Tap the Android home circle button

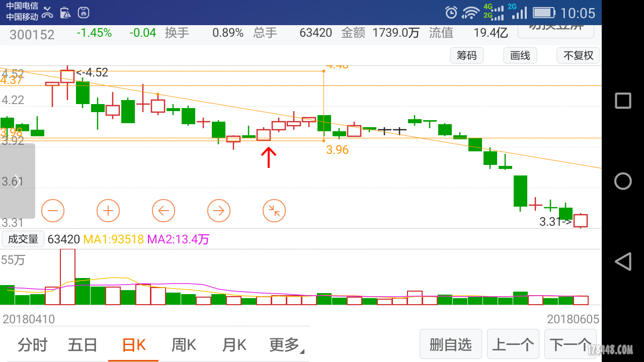(x=623, y=181)
